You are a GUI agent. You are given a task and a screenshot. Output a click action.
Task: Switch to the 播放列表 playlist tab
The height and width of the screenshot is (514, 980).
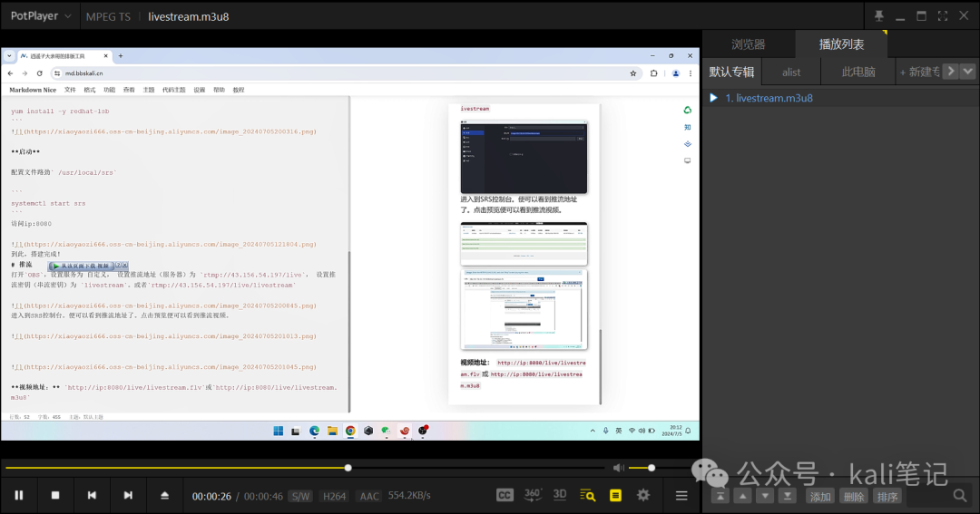click(841, 44)
